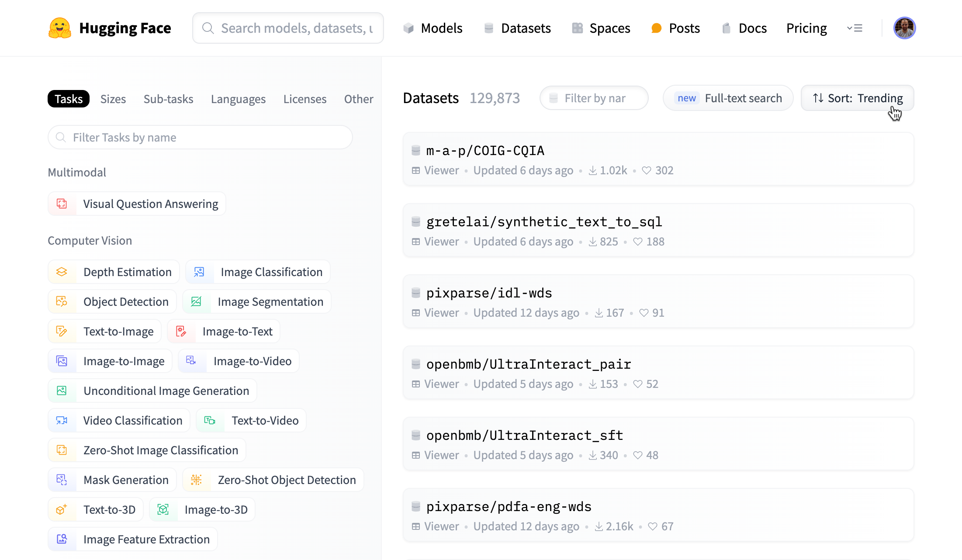Select the Tasks filter tab

pos(69,99)
